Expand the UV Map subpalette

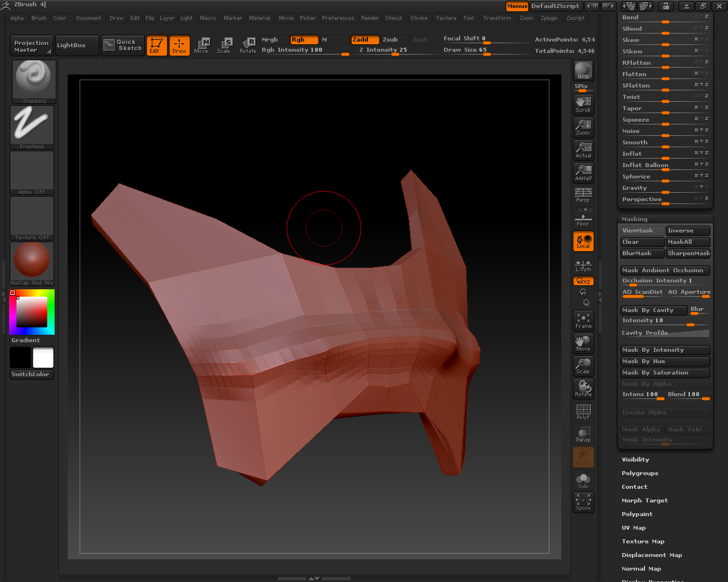tap(634, 527)
